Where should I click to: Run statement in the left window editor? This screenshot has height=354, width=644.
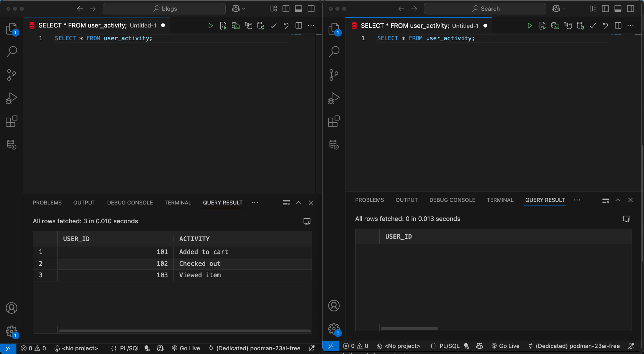210,26
